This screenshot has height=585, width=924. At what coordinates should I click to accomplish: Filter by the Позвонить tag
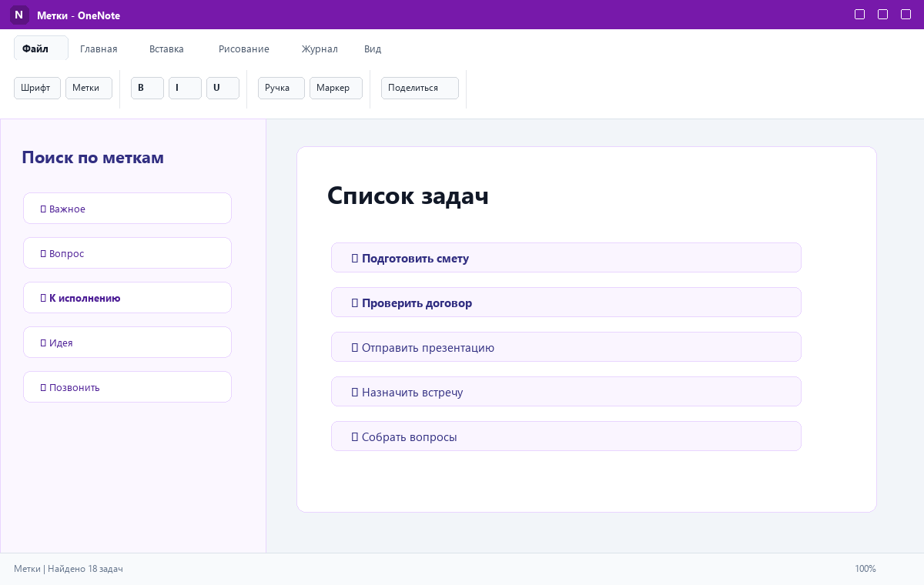coord(127,387)
